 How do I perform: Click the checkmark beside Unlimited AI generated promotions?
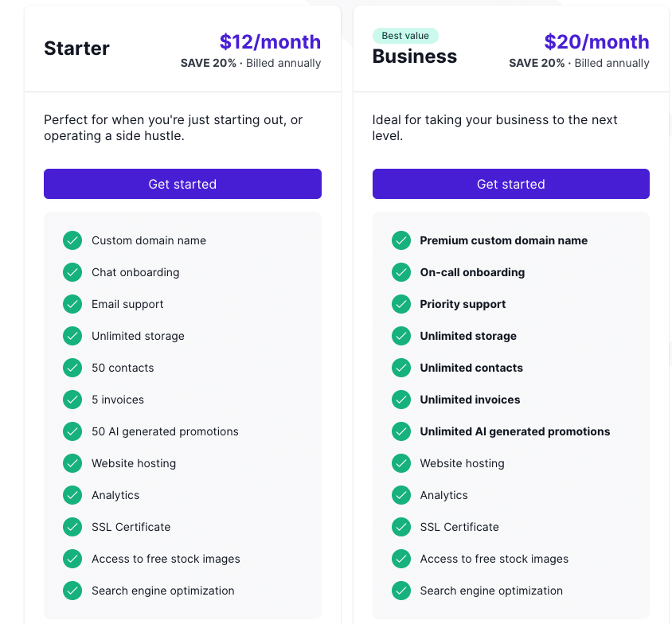coord(401,431)
